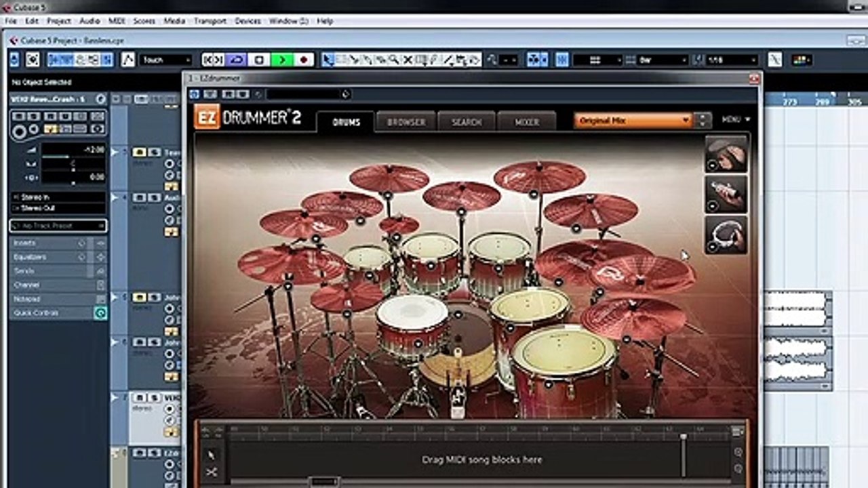Click the EZ Drummer logo

[248, 117]
